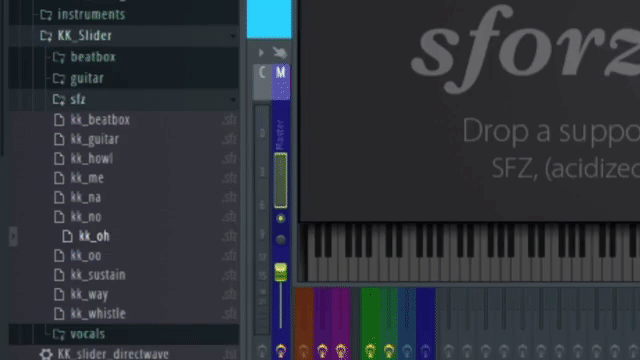The height and width of the screenshot is (360, 640).
Task: Click the KK_slider_directwave preset gear icon
Action: [x=46, y=354]
